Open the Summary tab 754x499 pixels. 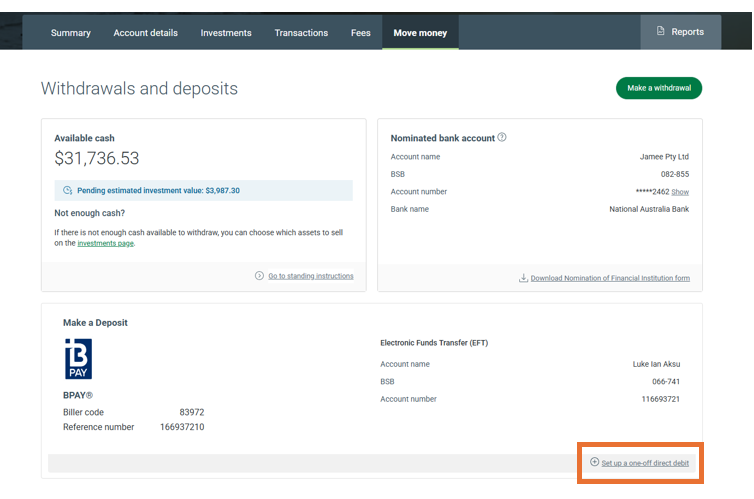click(70, 33)
